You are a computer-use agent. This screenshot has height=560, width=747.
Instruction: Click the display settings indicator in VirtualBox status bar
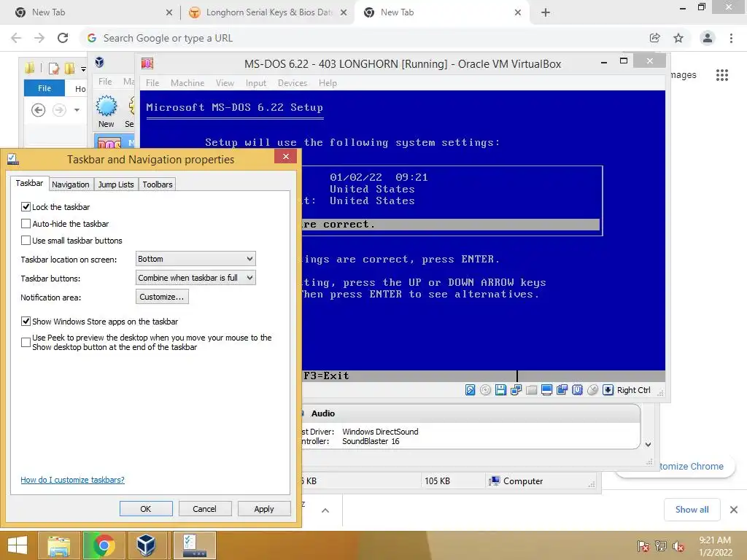pyautogui.click(x=546, y=390)
